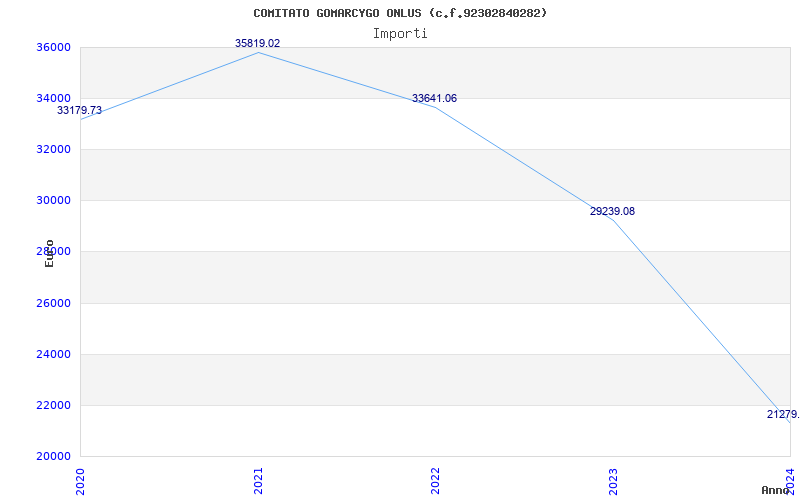Click the chart title COMITATO GOMARCYGO ONLUS
This screenshot has width=800, height=500.
point(400,13)
